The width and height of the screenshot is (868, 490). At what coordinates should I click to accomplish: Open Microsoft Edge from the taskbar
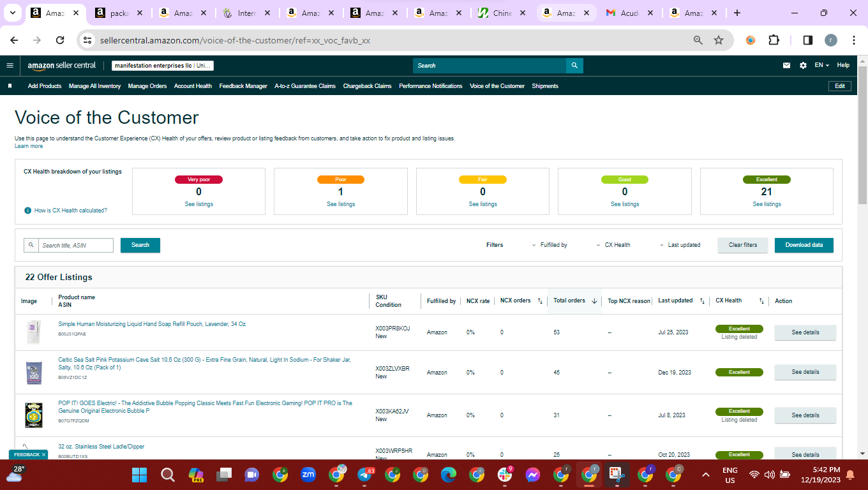(449, 475)
